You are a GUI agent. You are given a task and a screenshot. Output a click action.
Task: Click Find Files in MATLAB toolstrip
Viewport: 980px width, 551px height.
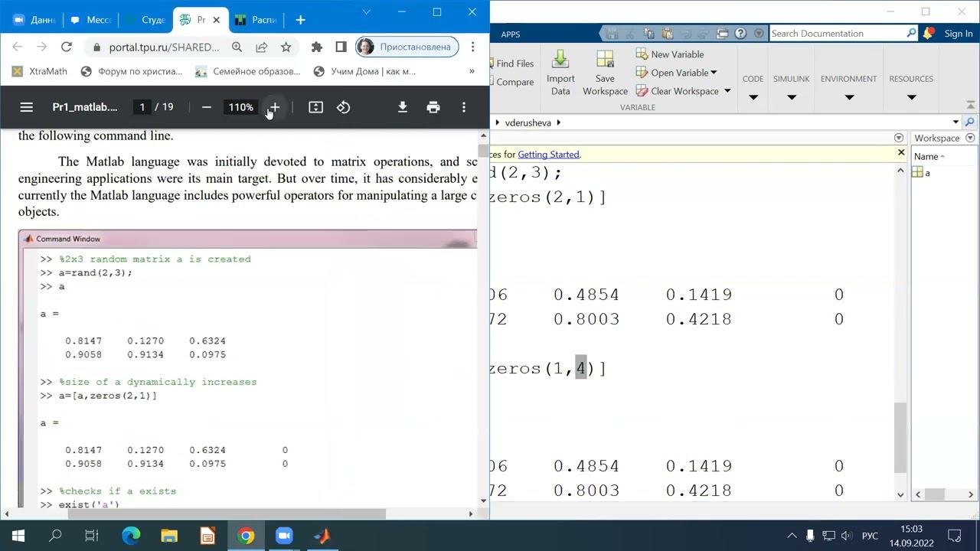pos(513,64)
